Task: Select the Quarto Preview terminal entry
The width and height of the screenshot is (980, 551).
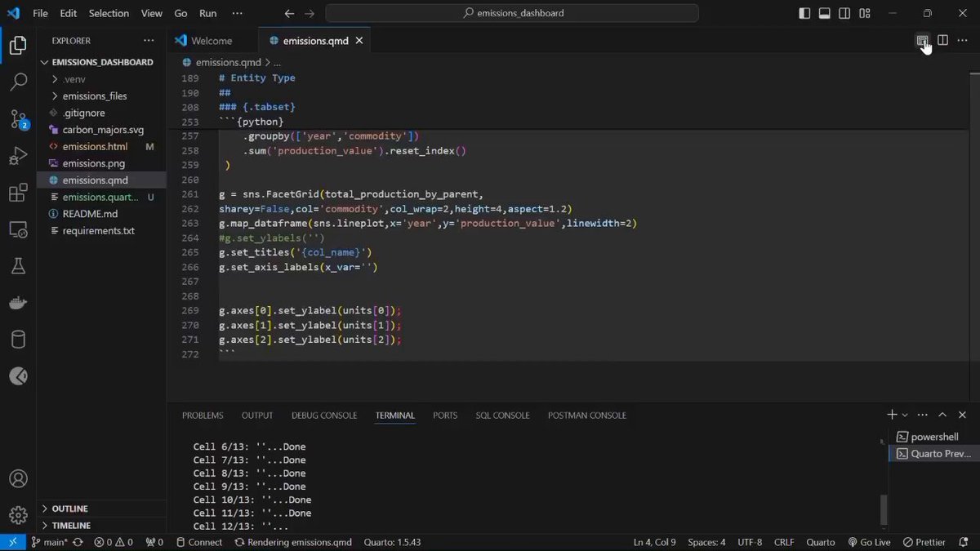Action: pos(935,454)
